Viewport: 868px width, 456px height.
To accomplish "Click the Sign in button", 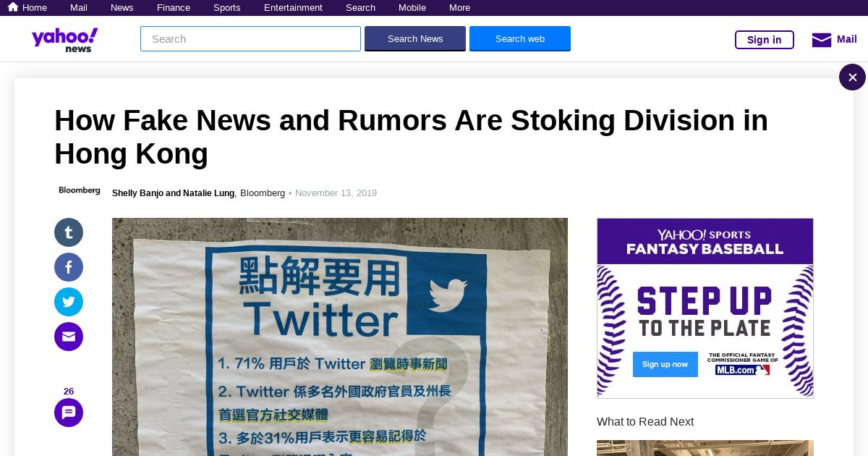I will 765,40.
